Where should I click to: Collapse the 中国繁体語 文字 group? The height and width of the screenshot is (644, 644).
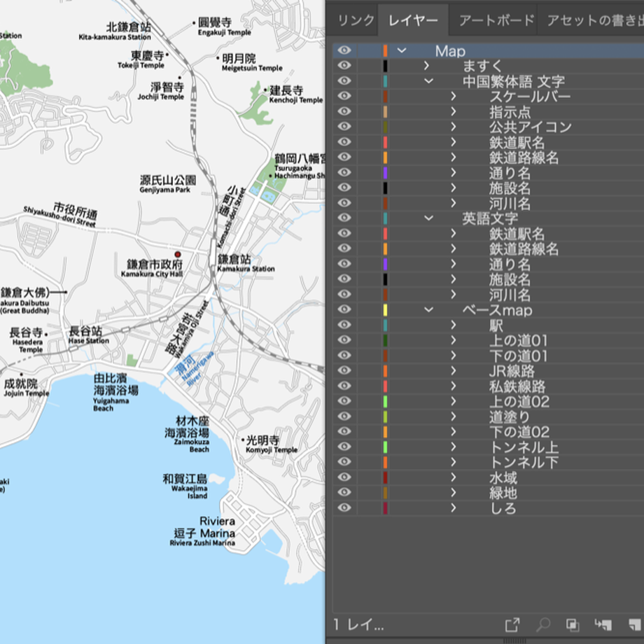tap(428, 81)
